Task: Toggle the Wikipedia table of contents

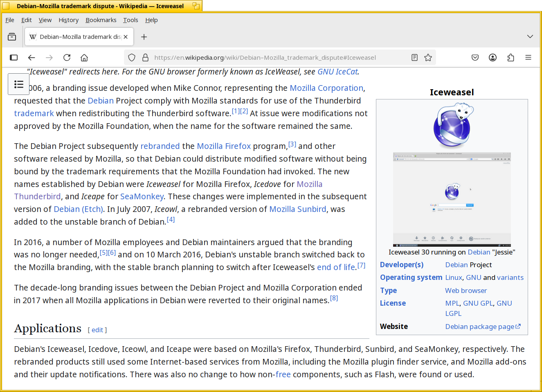Action: click(19, 84)
